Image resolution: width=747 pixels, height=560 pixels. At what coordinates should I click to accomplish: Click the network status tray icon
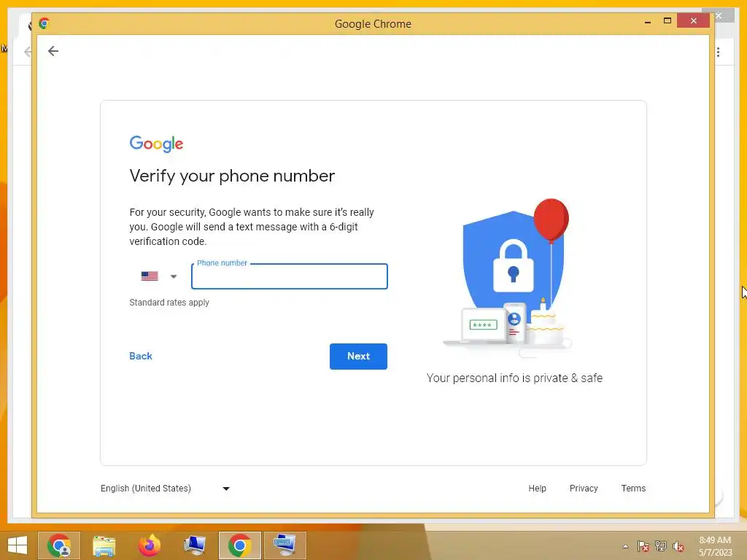tap(661, 546)
